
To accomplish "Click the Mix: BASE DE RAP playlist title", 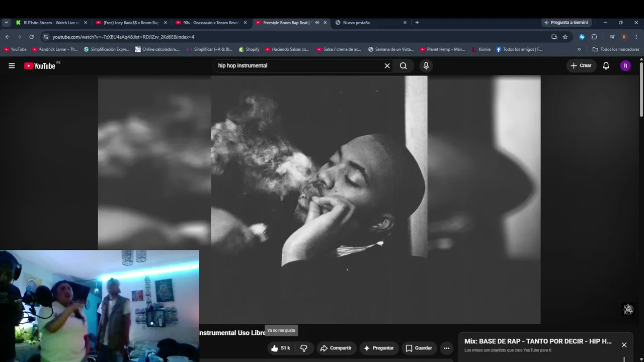I will 538,341.
